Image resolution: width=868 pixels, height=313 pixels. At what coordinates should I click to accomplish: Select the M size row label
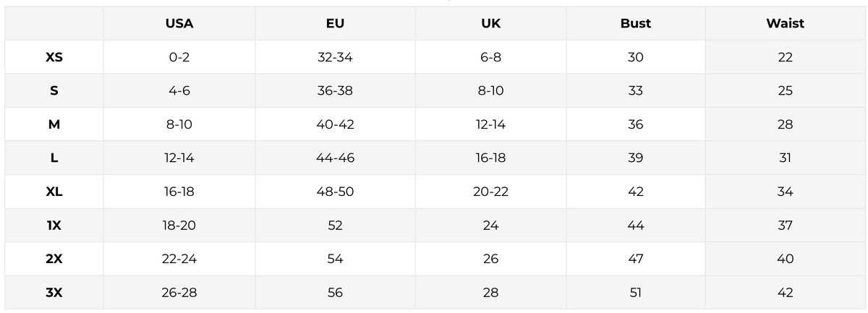tap(54, 124)
